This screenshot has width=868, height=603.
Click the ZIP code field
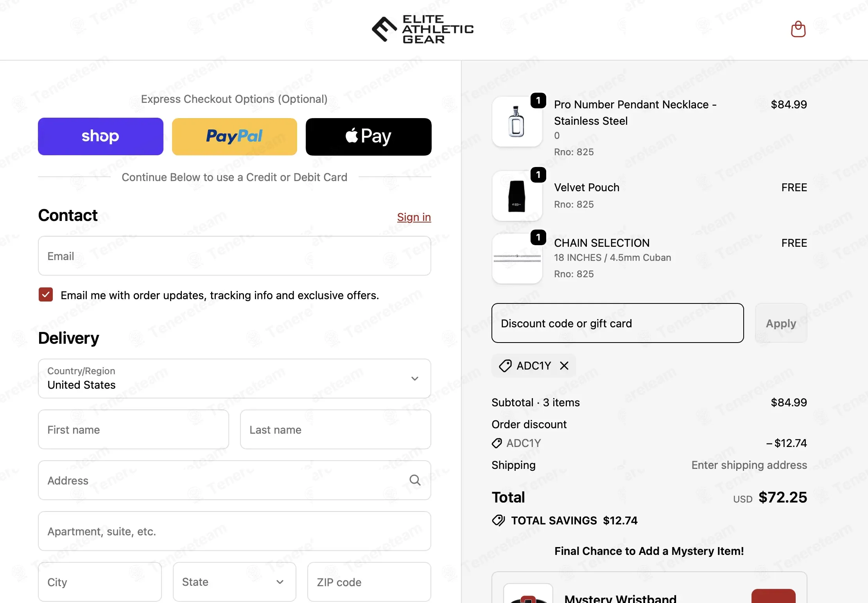pyautogui.click(x=369, y=582)
